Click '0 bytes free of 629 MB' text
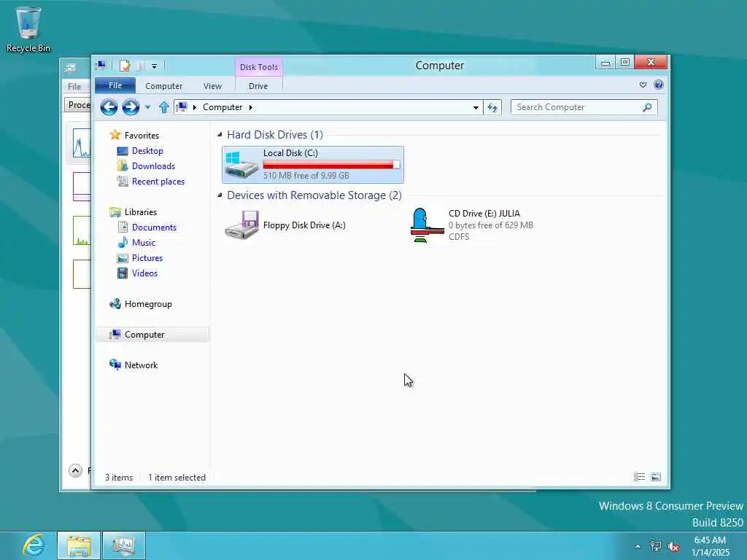The width and height of the screenshot is (747, 560). click(x=491, y=225)
